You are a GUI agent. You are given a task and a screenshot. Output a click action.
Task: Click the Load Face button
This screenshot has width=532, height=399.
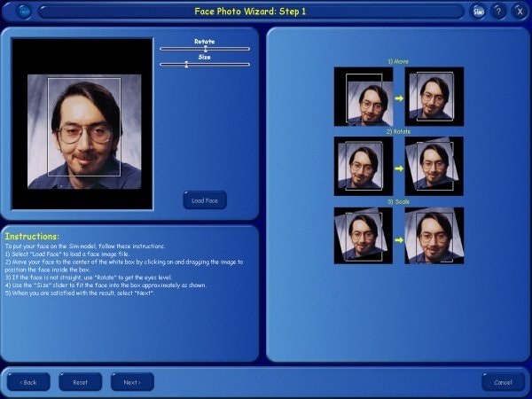coord(205,200)
